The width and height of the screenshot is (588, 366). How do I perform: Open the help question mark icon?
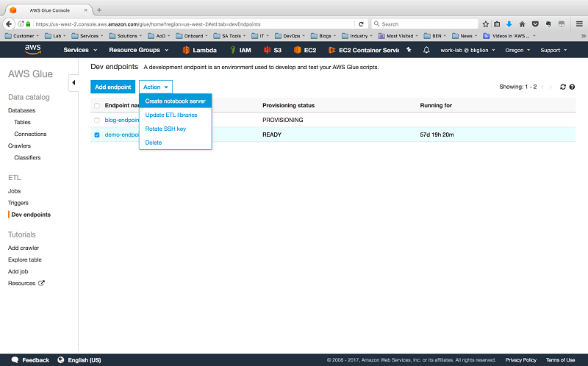point(572,87)
